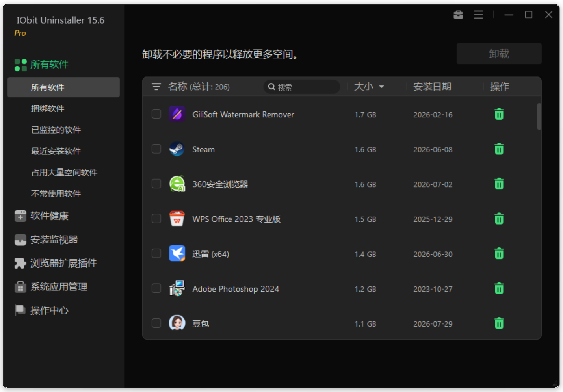Click the software list vertical scrollbar
Viewport: 563px width, 392px height.
(x=539, y=116)
